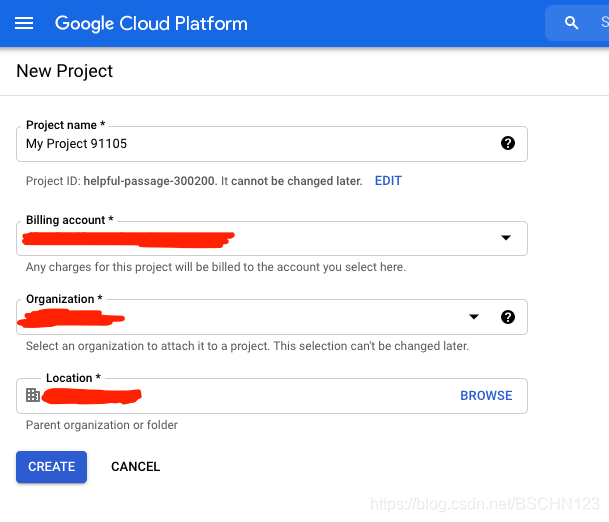Expand the Organization dropdown arrow
Image resolution: width=609 pixels, height=522 pixels.
point(473,317)
